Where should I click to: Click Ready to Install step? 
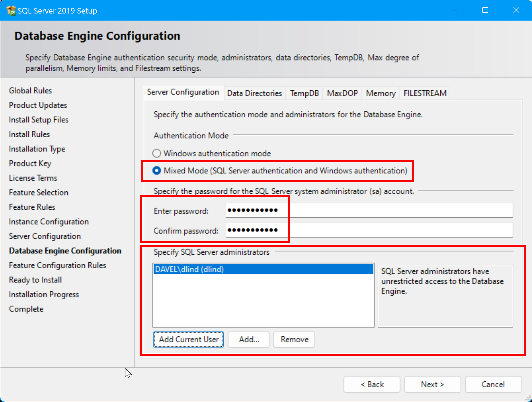point(36,280)
